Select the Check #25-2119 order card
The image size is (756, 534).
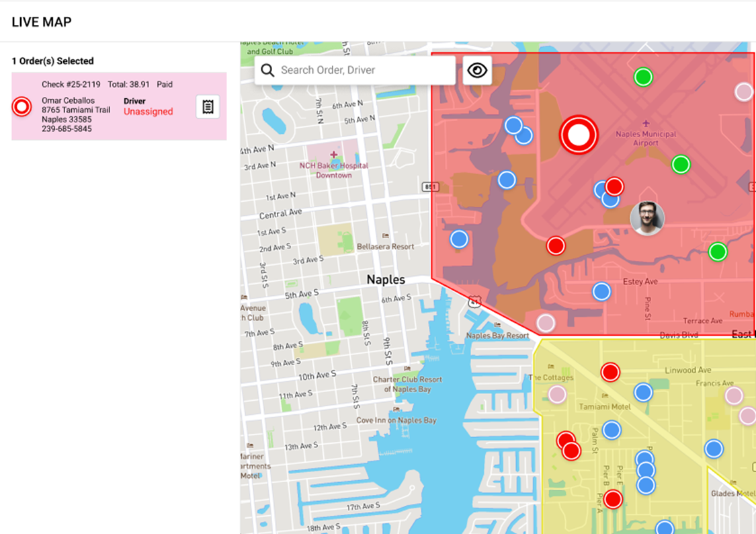click(x=119, y=106)
